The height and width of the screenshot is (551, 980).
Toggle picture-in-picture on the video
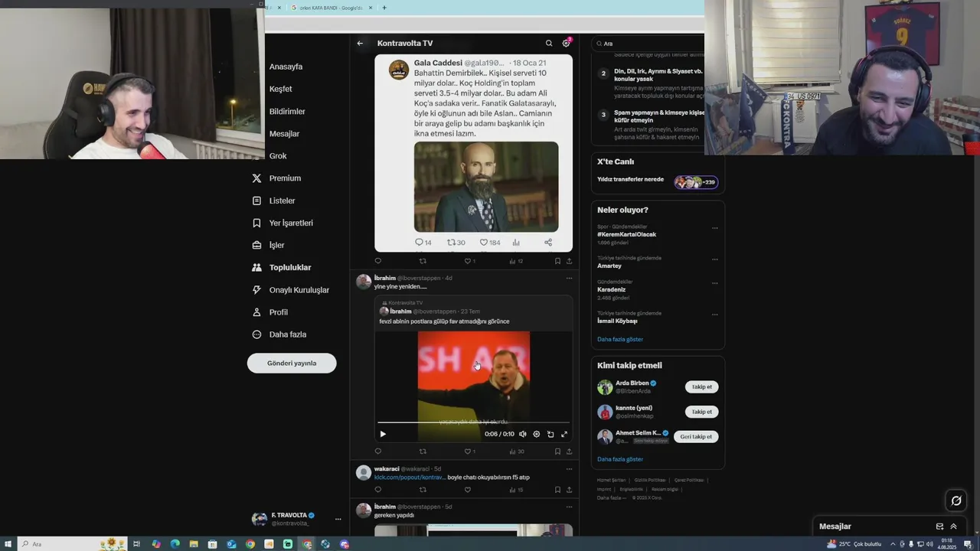[x=550, y=434]
